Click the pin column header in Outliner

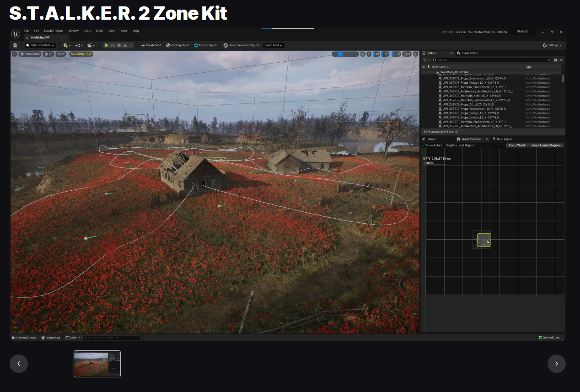[x=428, y=67]
